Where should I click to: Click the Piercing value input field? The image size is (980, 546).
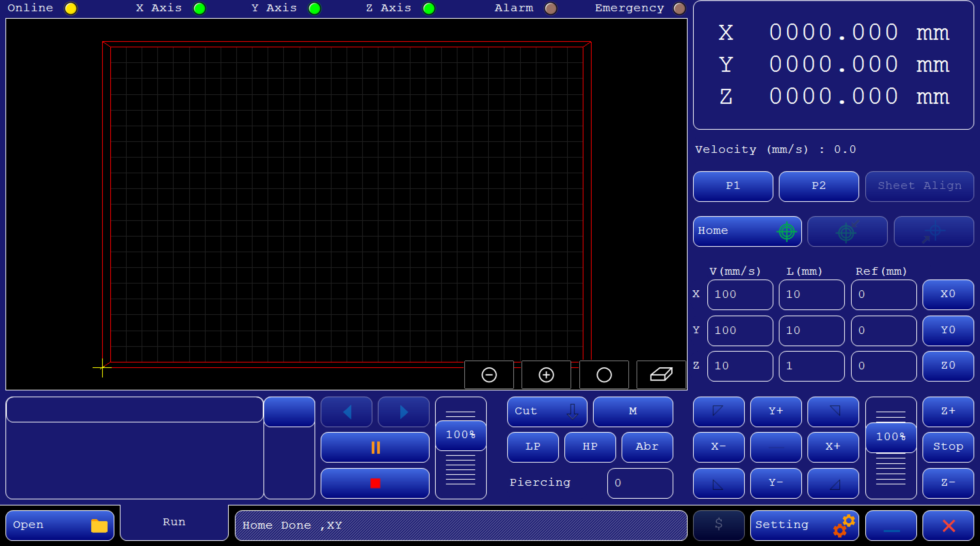pyautogui.click(x=640, y=483)
